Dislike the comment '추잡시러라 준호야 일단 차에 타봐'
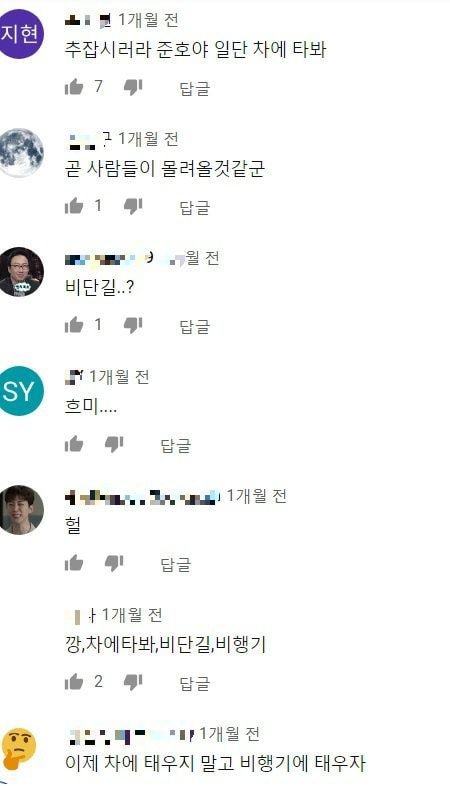 click(133, 87)
